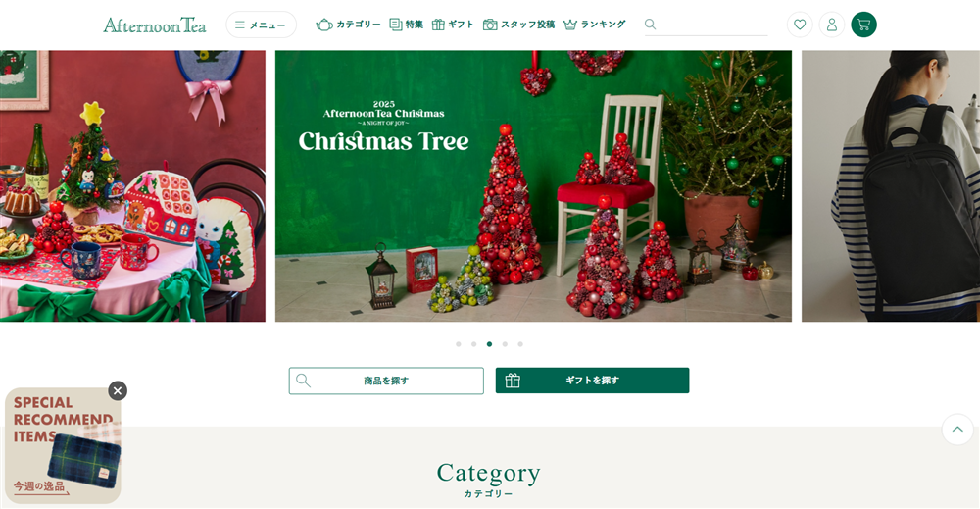
Task: Open the shopping cart icon
Action: tap(863, 25)
